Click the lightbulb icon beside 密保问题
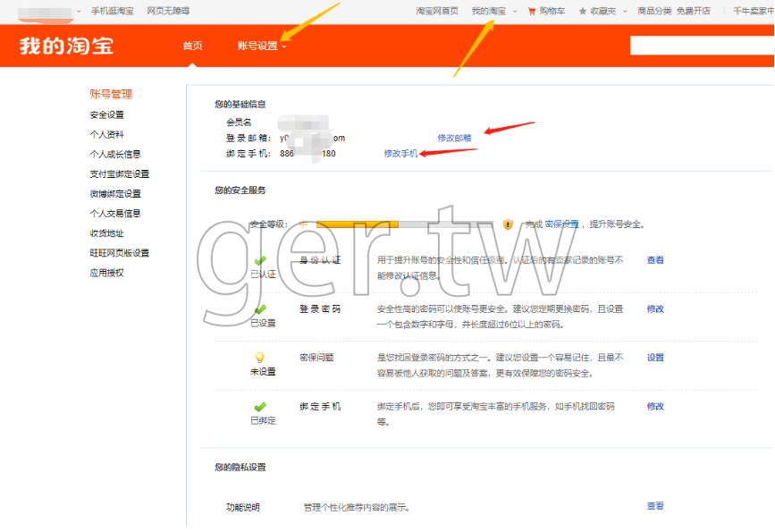The height and width of the screenshot is (532, 775). tap(259, 357)
